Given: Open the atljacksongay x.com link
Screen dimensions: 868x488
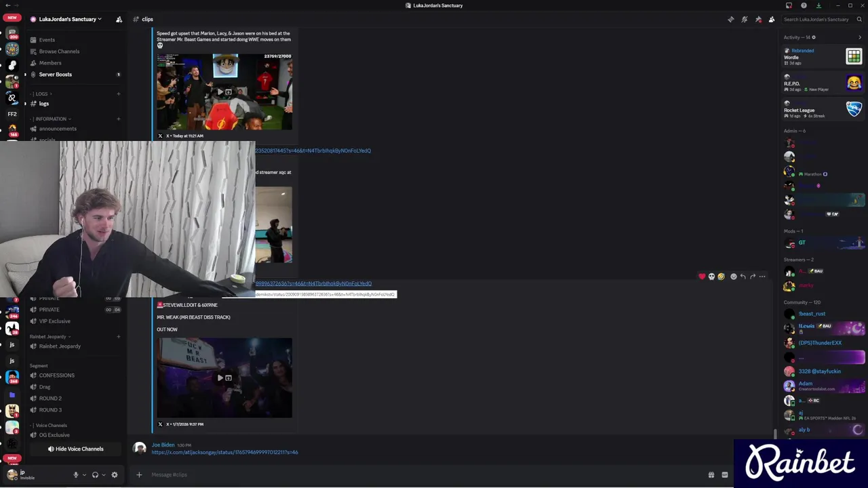Looking at the screenshot, I should 224,452.
